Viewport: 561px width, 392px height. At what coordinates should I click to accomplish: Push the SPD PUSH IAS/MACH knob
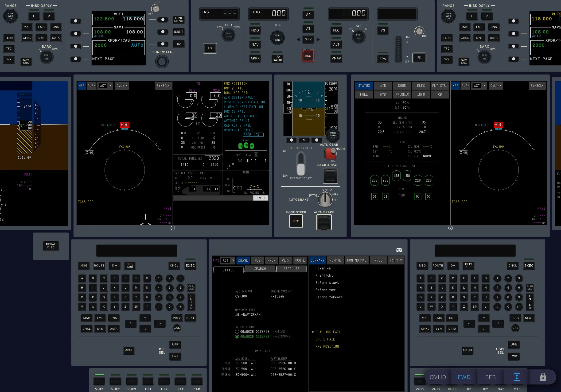click(228, 35)
